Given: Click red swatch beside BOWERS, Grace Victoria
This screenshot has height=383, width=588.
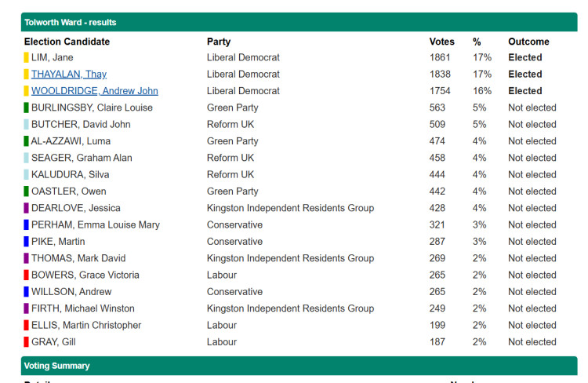Looking at the screenshot, I should [26, 275].
